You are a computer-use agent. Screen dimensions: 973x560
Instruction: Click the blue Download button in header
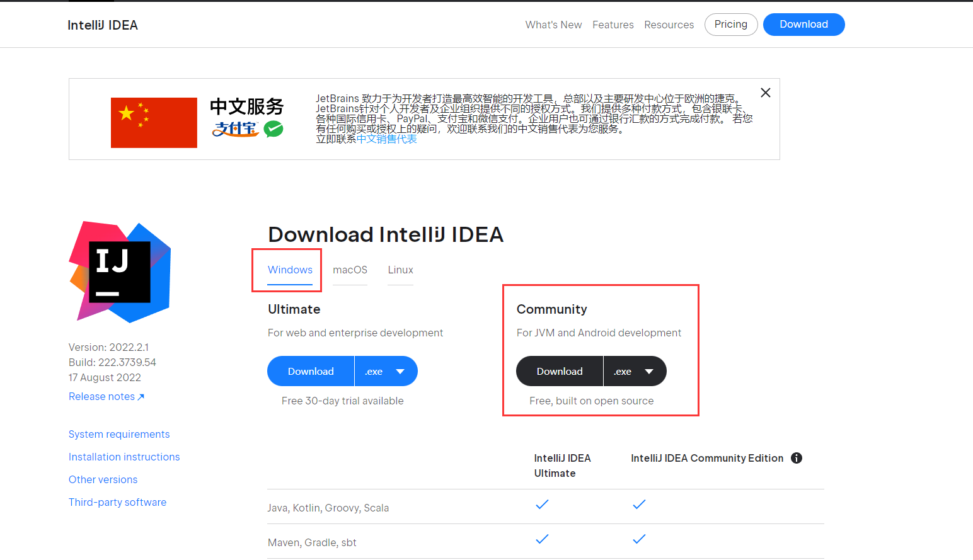pos(803,25)
